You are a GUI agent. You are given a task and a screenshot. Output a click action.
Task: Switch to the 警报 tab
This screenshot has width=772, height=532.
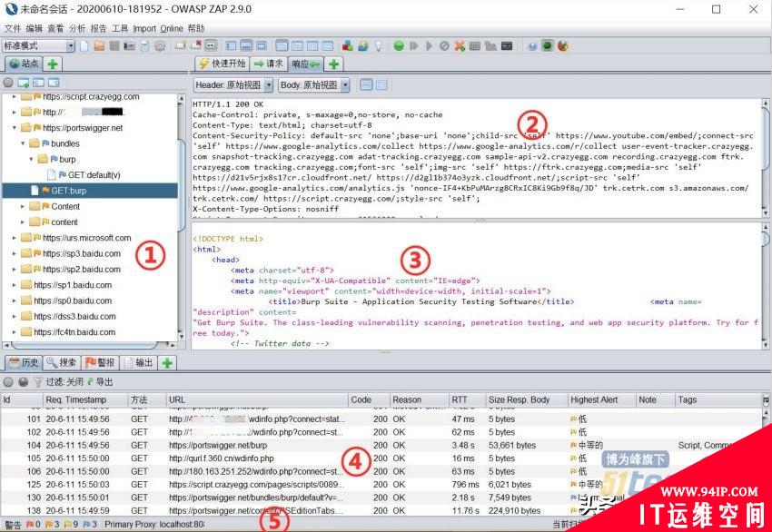tap(100, 363)
